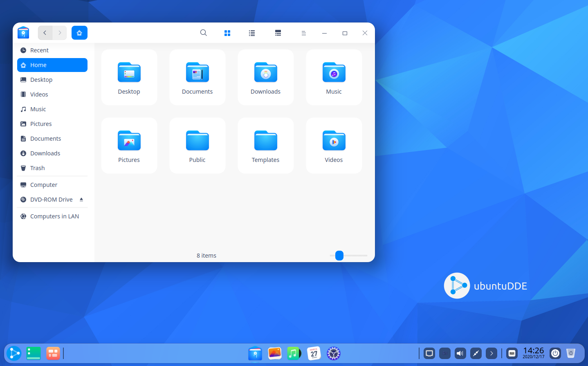Open the Deepin Music app from the dock

[294, 353]
